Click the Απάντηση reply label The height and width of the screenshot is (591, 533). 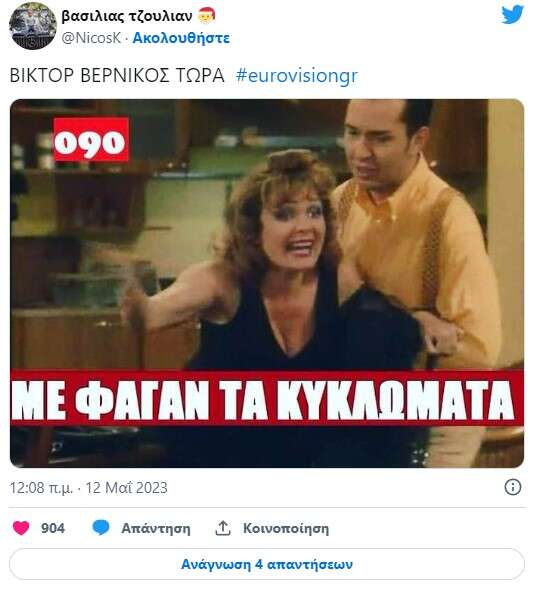coord(156,528)
